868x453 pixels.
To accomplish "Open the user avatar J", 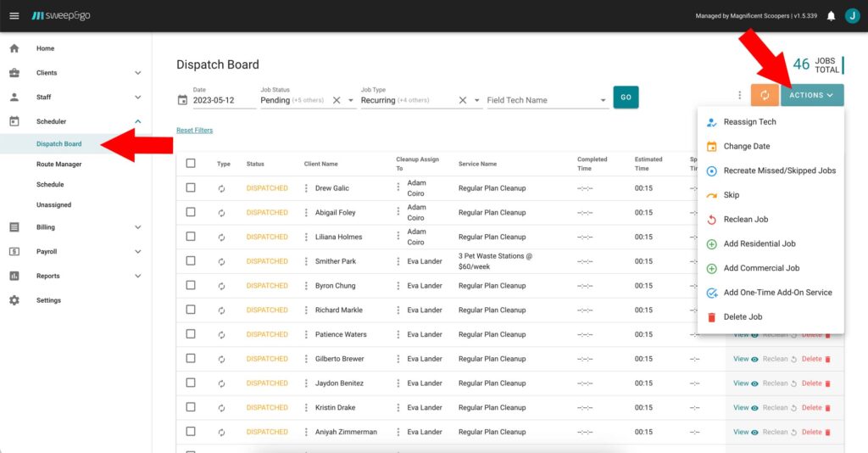I will 851,15.
